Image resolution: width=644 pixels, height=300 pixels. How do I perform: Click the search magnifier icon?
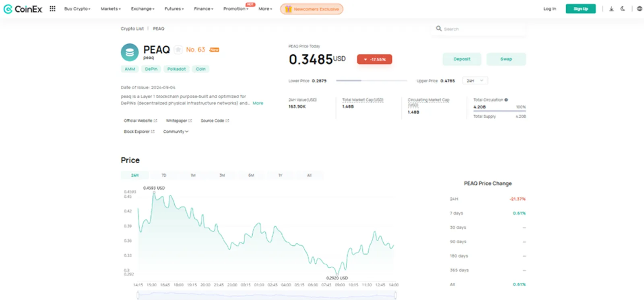439,29
